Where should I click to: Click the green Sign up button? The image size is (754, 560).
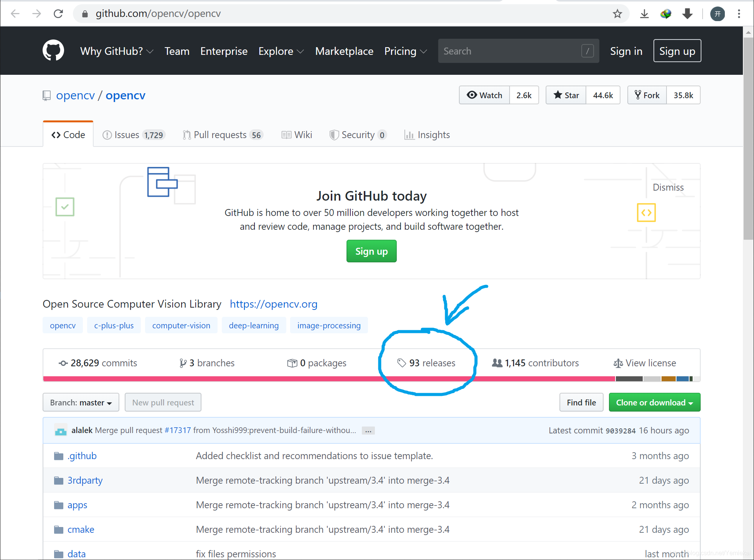click(x=371, y=251)
